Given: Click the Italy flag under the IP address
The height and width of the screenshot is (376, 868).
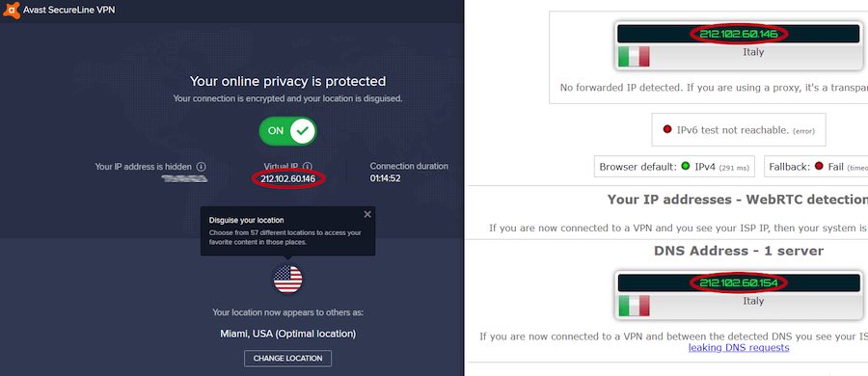Looking at the screenshot, I should click(634, 57).
